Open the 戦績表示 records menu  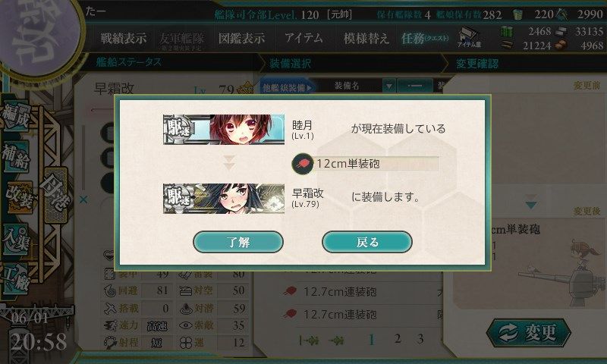[x=124, y=38]
